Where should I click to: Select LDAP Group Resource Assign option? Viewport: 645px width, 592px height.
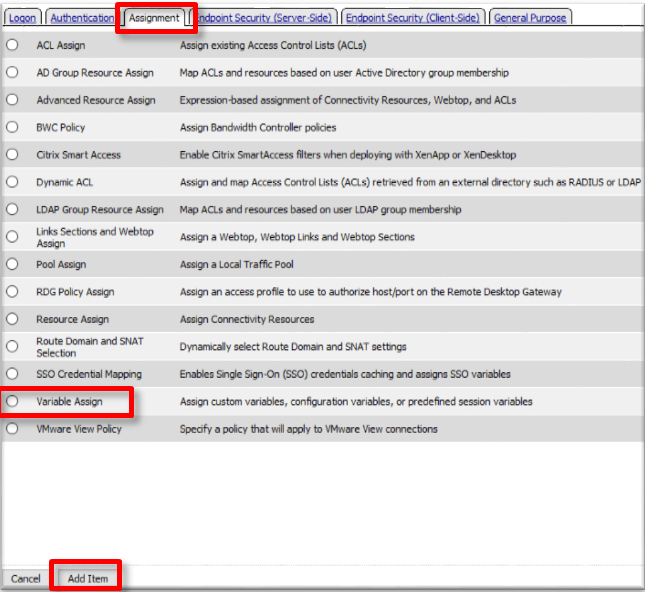click(x=12, y=209)
